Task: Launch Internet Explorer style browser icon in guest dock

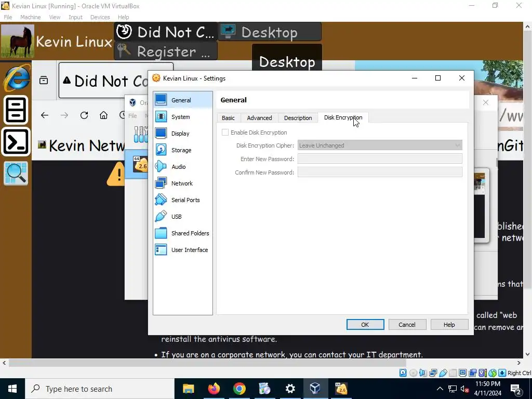Action: pos(16,78)
